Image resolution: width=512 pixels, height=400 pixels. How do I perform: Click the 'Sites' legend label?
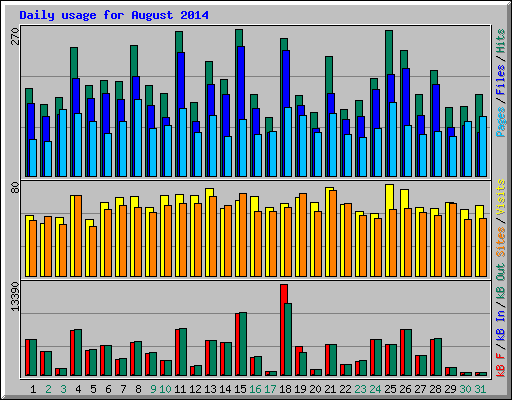click(x=500, y=242)
